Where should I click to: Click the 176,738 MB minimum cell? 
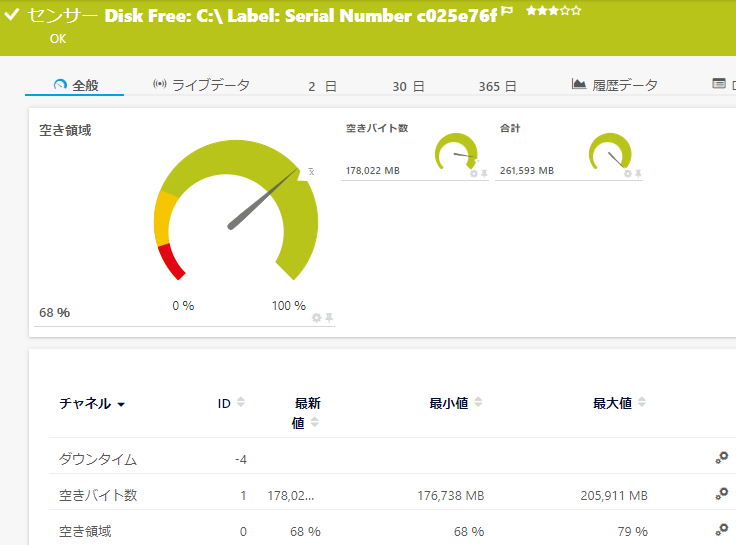(x=451, y=496)
